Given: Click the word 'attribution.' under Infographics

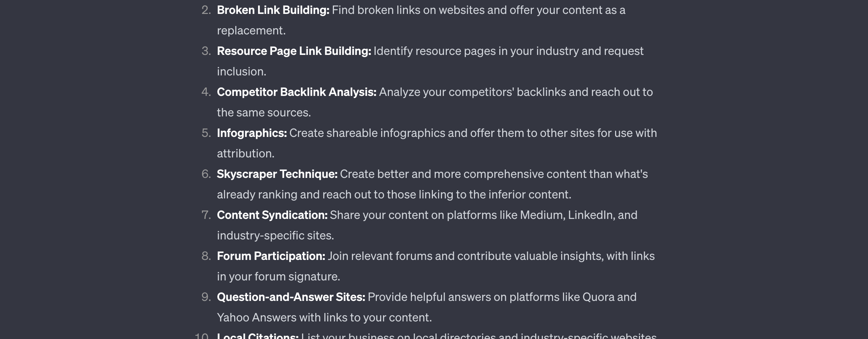Looking at the screenshot, I should (246, 153).
